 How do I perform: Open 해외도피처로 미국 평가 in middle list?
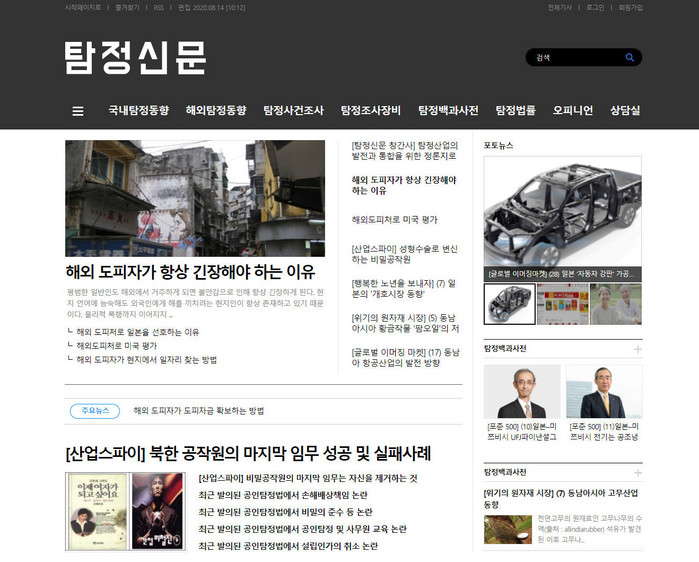click(395, 220)
